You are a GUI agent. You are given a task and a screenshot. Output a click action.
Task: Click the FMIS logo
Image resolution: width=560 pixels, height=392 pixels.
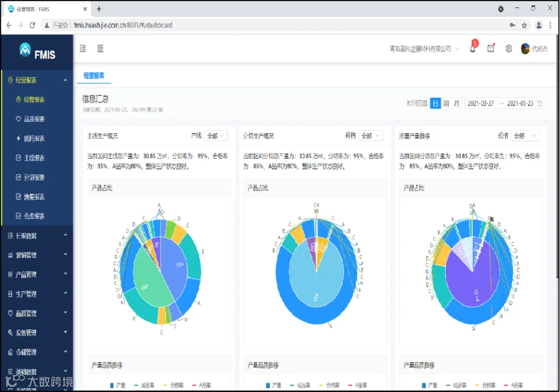coord(37,51)
